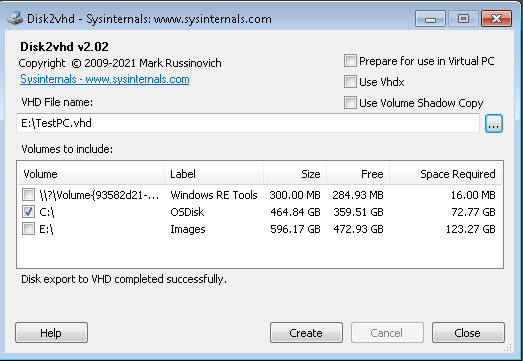523x361 pixels.
Task: Click the OSDisk label cell
Action: tap(187, 212)
